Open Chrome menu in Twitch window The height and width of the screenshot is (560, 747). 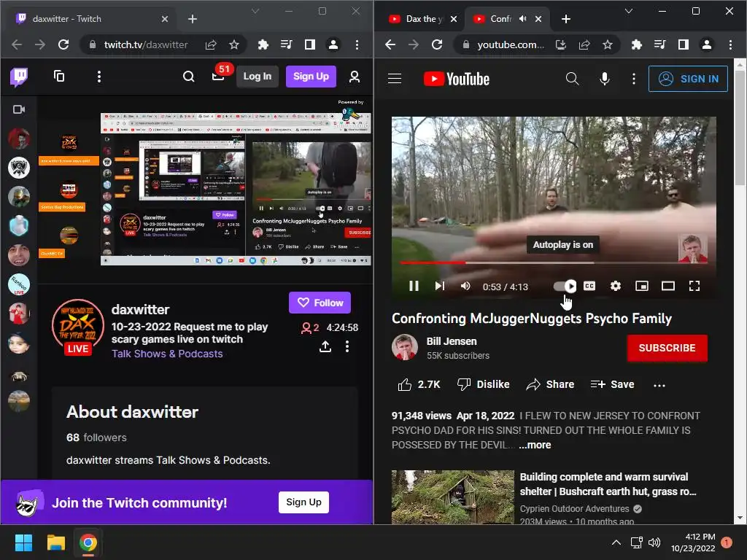[357, 44]
